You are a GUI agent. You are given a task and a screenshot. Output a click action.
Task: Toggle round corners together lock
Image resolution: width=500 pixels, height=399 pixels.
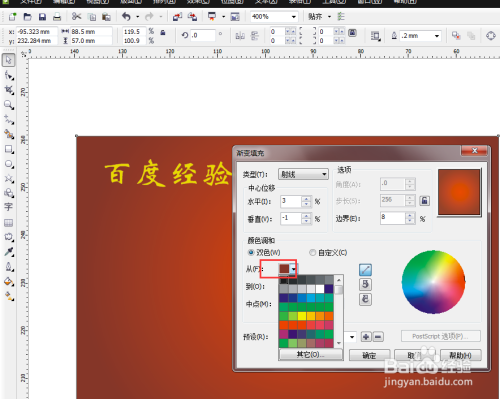(352, 33)
